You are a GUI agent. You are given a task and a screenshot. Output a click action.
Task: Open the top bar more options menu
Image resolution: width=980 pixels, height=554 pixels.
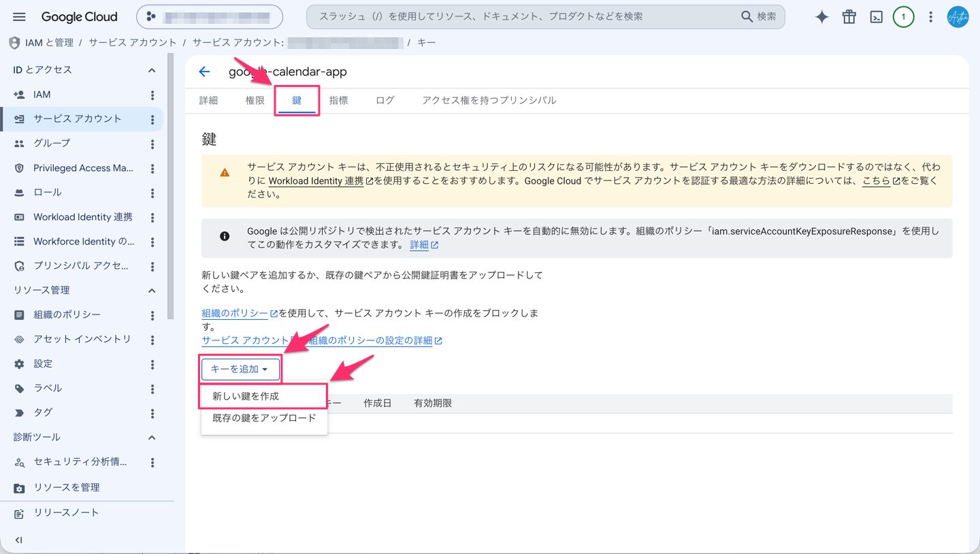[x=930, y=17]
